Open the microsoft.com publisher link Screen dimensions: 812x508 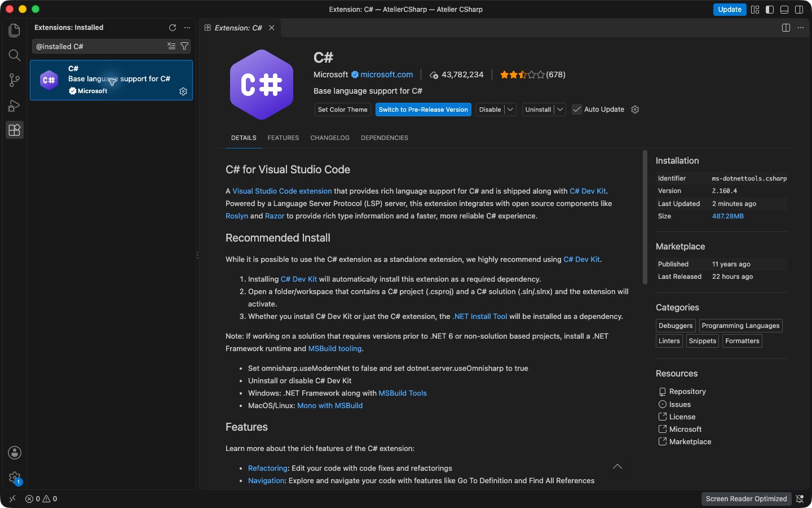pyautogui.click(x=387, y=75)
